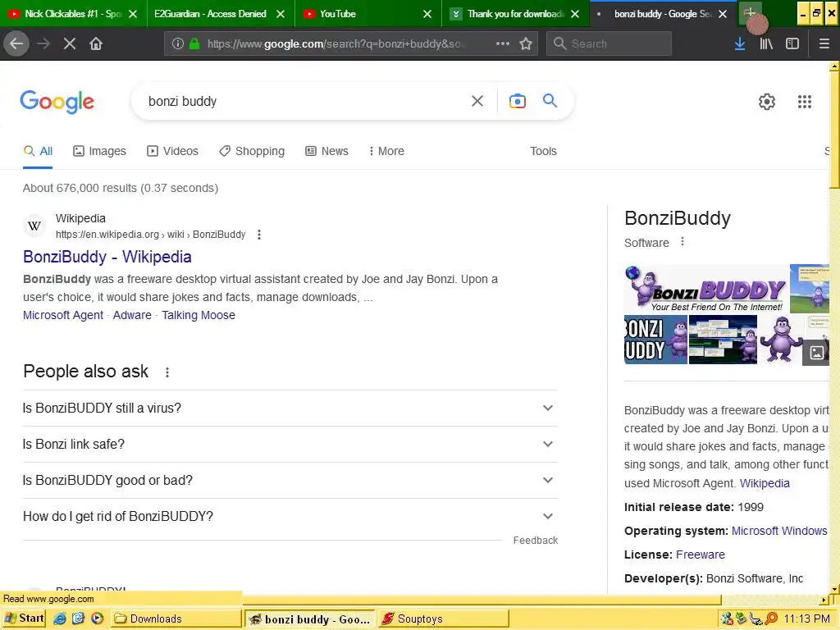Click the search-magnifier tray icon
840x630 pixels.
click(771, 619)
